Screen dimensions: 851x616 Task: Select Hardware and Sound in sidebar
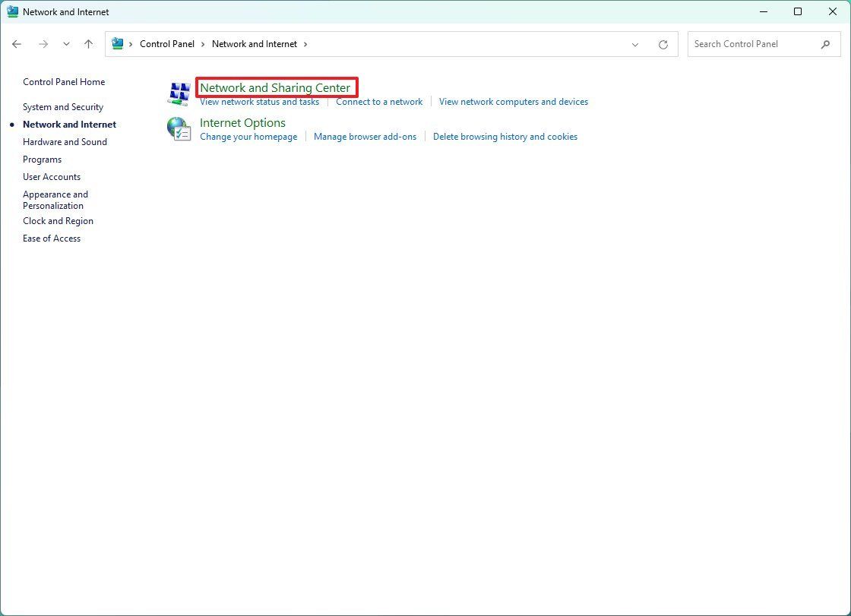point(65,141)
